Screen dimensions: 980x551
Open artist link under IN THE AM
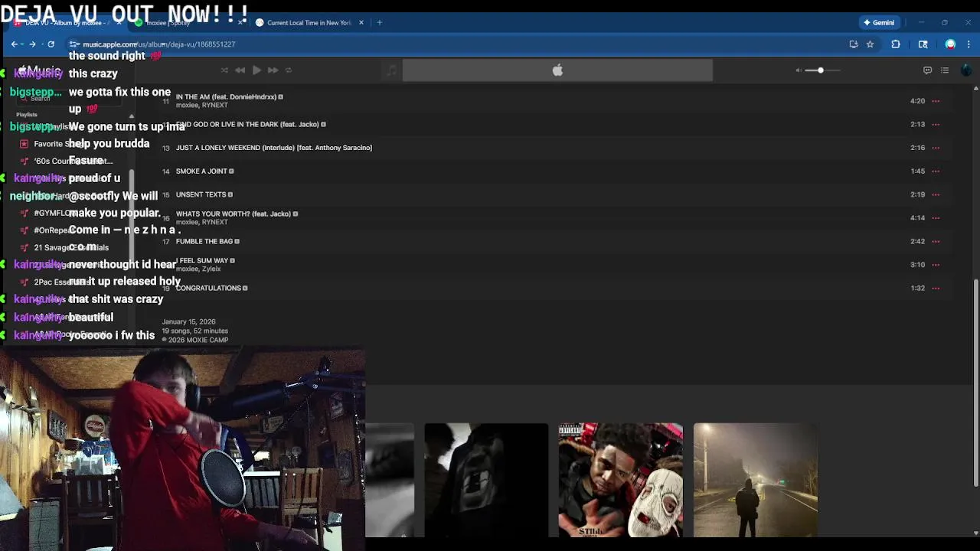201,106
